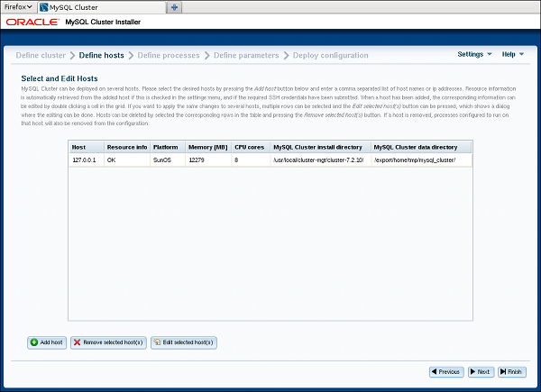541x392 pixels.
Task: Select the 127.0.0.1 host row
Action: [x=86, y=160]
